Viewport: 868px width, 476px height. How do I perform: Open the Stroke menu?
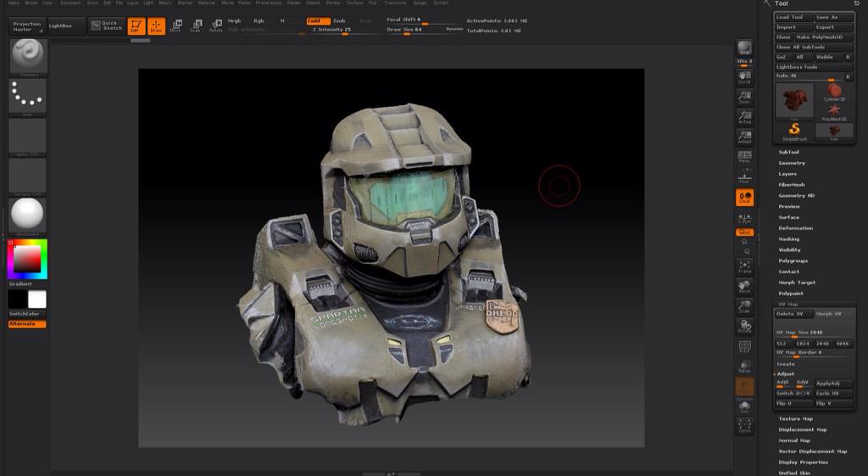[332, 3]
